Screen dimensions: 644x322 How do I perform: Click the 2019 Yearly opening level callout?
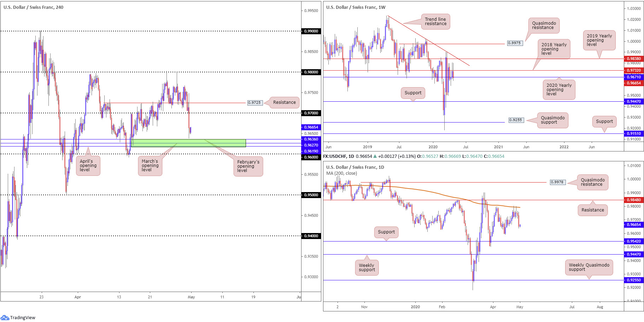click(x=599, y=40)
